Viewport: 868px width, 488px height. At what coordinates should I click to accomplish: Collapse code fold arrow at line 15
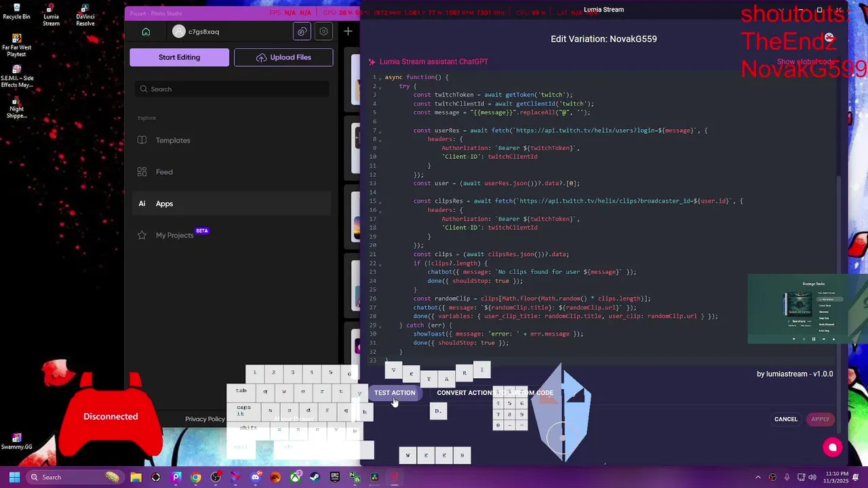click(x=380, y=201)
